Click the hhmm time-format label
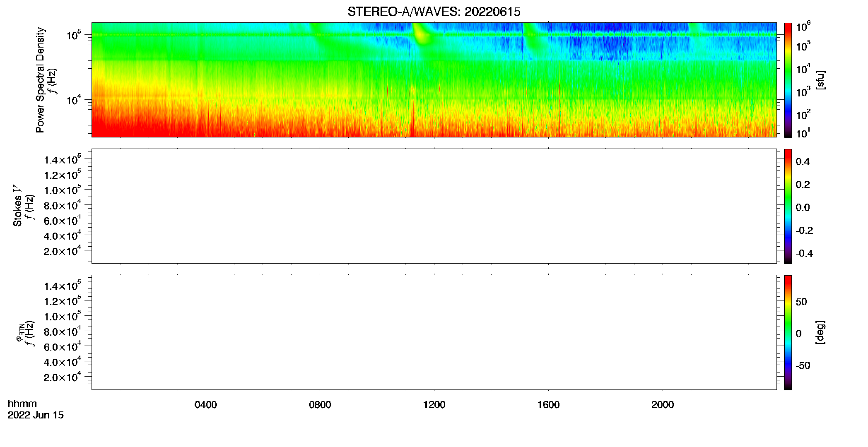The width and height of the screenshot is (868, 447). (22, 404)
